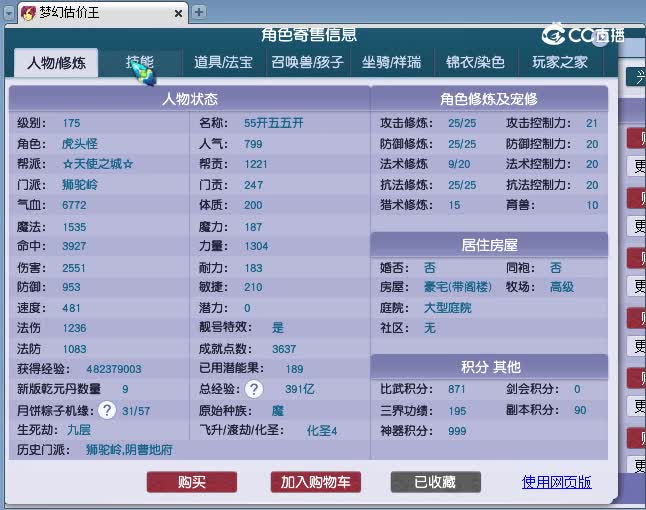The height and width of the screenshot is (510, 646).
Task: Click the character name 55开五五开
Action: tap(274, 123)
